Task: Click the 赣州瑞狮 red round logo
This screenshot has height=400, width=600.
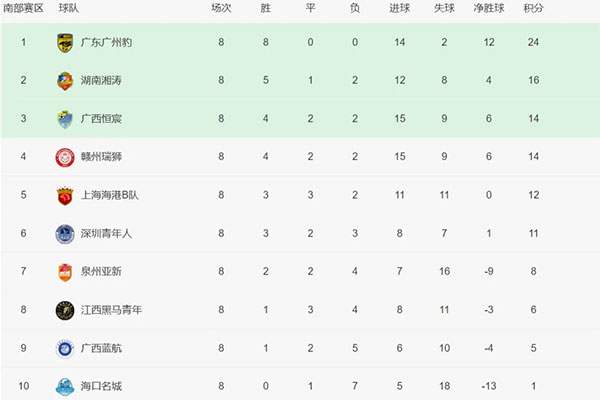Action: (x=65, y=157)
